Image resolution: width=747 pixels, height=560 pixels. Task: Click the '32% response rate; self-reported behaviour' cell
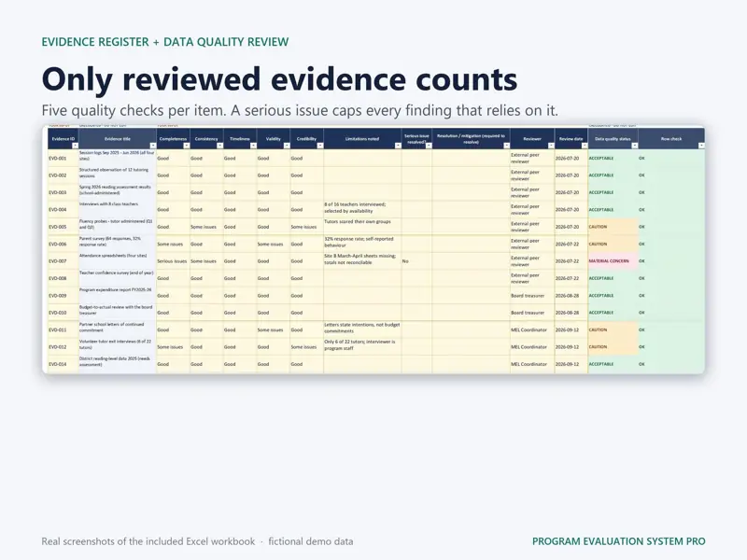(362, 244)
